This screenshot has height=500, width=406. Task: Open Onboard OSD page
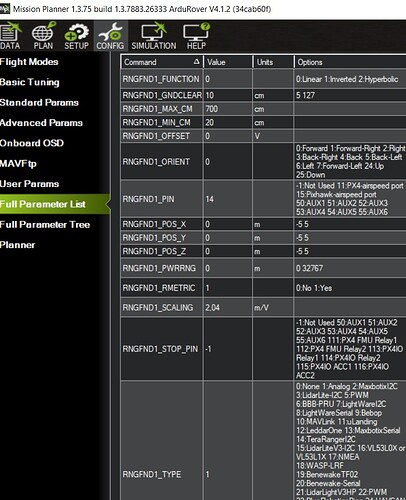(x=32, y=143)
